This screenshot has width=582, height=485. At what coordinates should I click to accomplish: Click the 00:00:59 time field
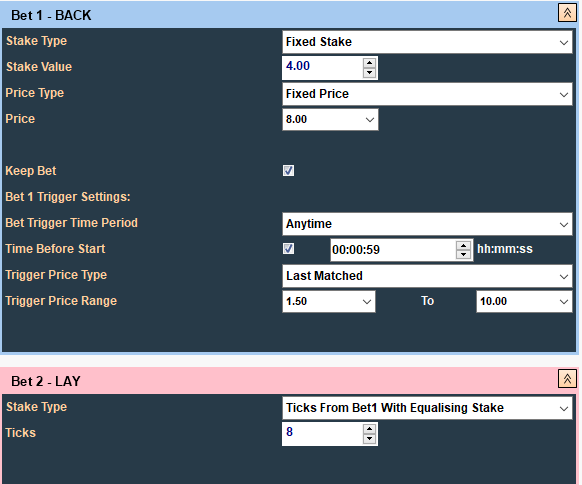coord(393,250)
